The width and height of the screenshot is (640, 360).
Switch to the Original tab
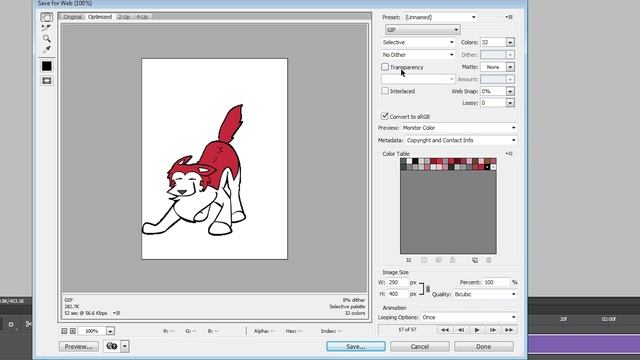[x=73, y=17]
